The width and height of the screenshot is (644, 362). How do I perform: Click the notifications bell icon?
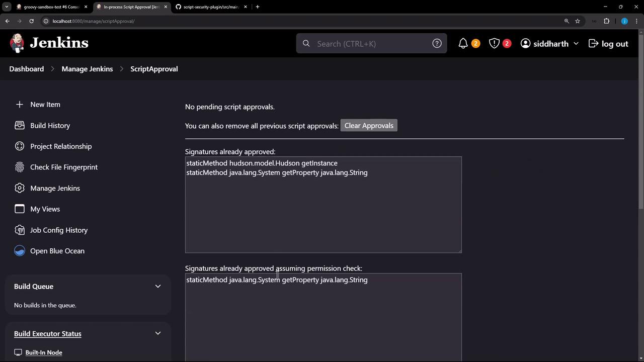(463, 44)
